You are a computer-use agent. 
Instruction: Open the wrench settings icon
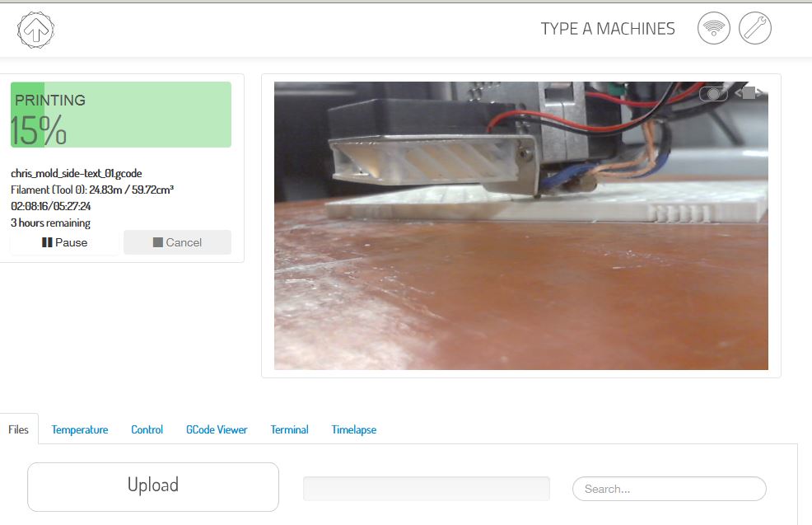(754, 28)
